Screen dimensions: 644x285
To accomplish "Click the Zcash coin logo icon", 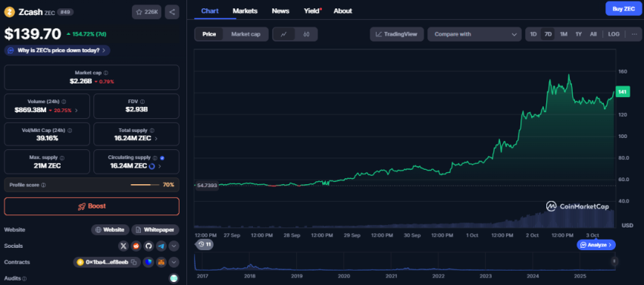I will point(9,12).
